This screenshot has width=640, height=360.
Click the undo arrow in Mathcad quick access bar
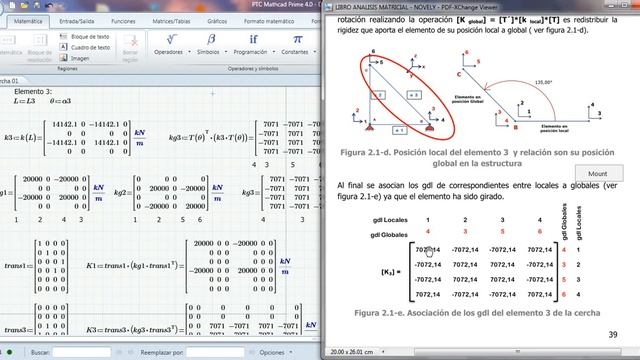[50, 5]
